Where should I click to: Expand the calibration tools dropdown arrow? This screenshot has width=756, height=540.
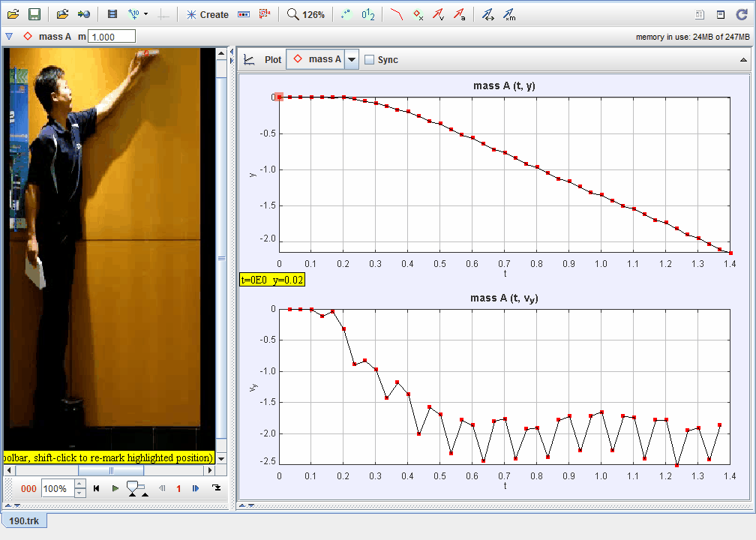145,14
